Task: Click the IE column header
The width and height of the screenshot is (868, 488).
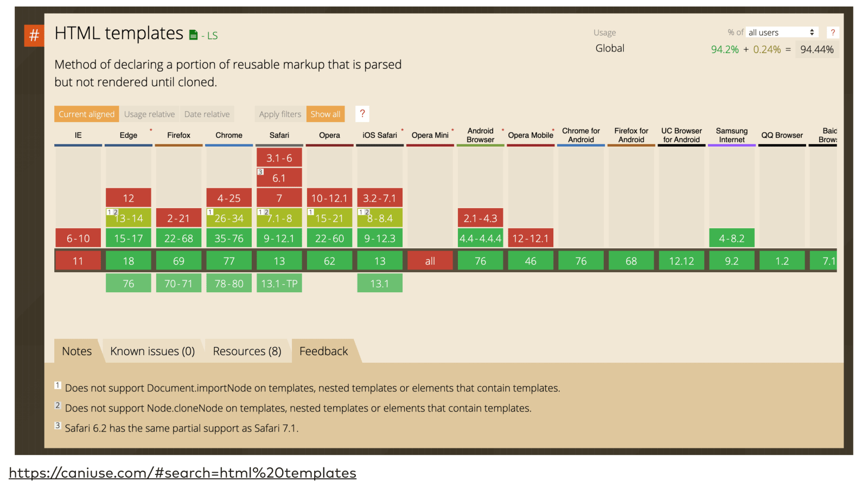Action: pos(78,135)
